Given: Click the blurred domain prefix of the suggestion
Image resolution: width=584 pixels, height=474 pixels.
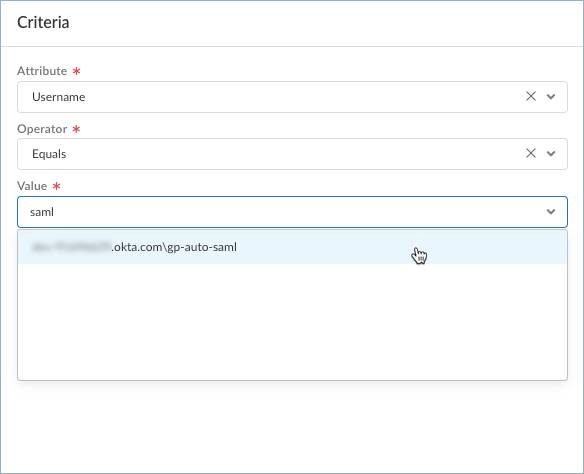Looking at the screenshot, I should pyautogui.click(x=71, y=247).
